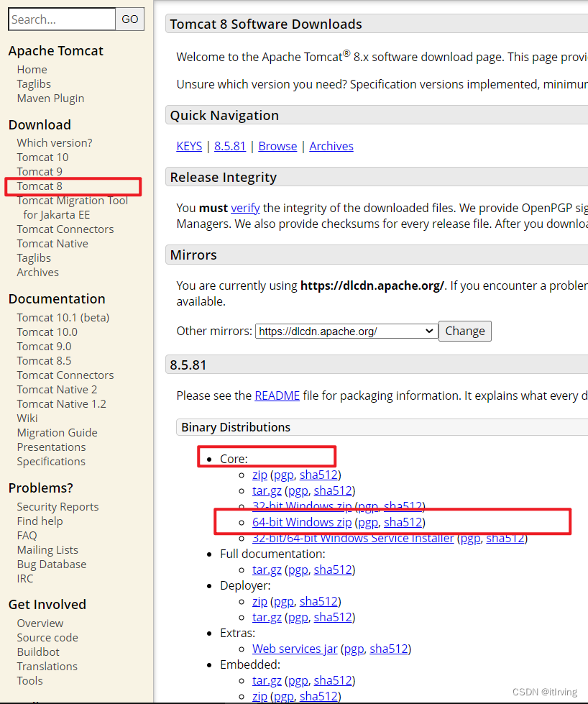Open pgp for 64-bit Windows zip
588x704 pixels.
click(x=368, y=522)
